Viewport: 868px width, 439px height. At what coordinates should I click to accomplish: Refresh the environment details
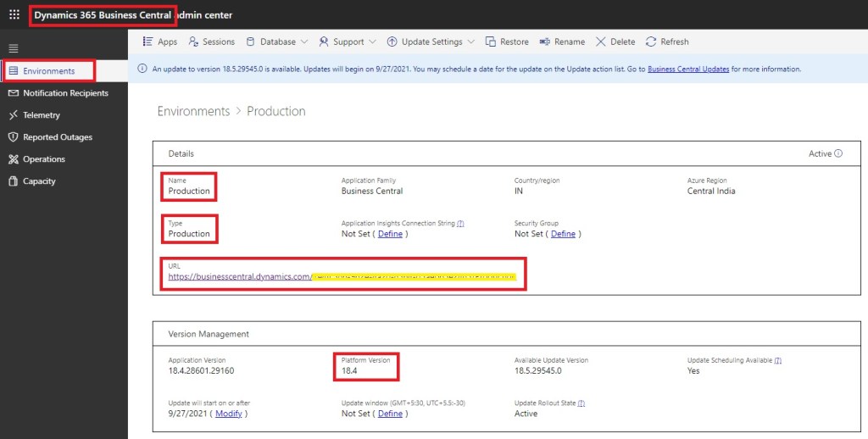coord(667,42)
